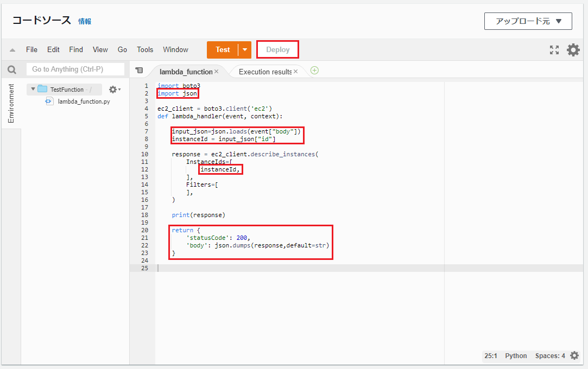Open the Find menu
Viewport: 588px width, 369px height.
coord(76,49)
